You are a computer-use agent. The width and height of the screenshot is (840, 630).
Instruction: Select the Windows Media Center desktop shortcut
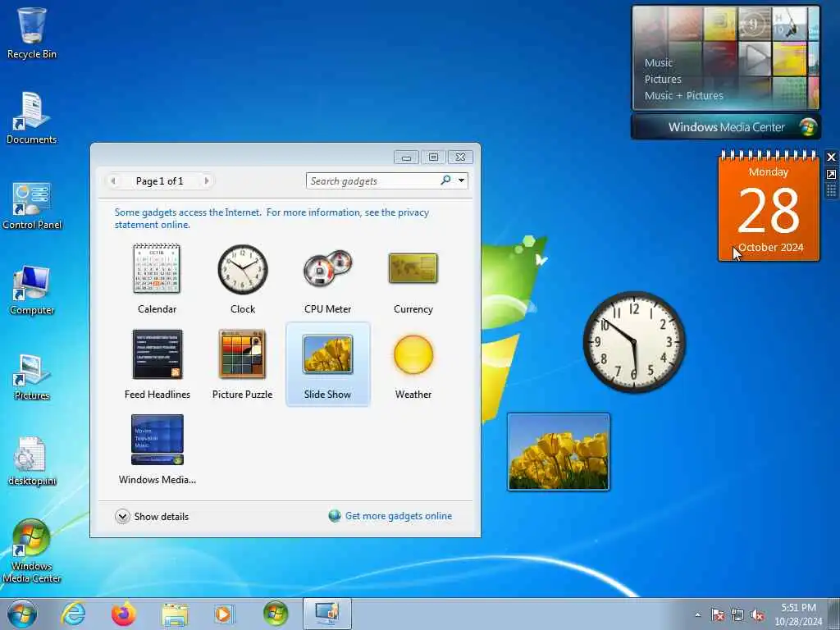[x=32, y=550]
